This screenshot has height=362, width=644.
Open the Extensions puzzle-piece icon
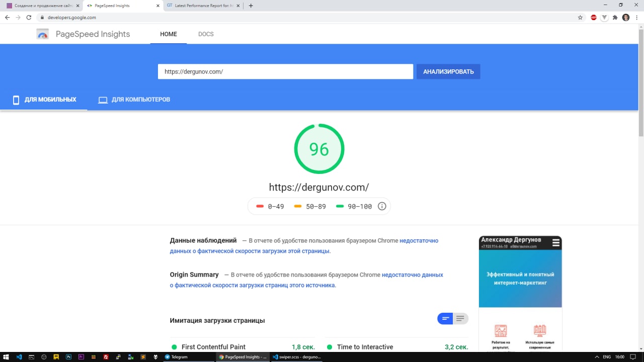(615, 17)
